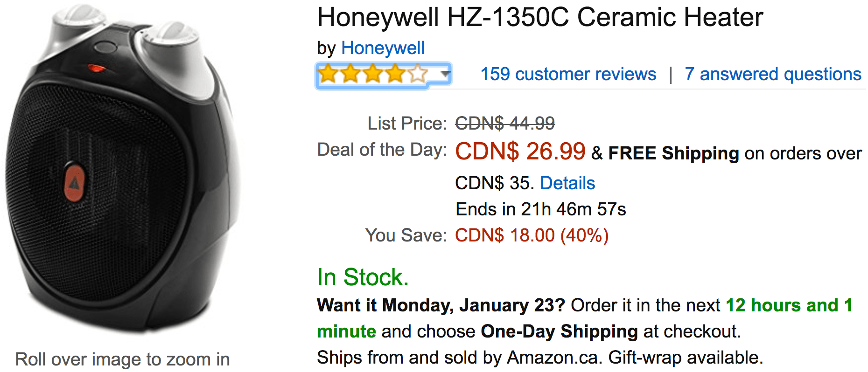
Task: Click the first gold rating star
Action: point(328,74)
